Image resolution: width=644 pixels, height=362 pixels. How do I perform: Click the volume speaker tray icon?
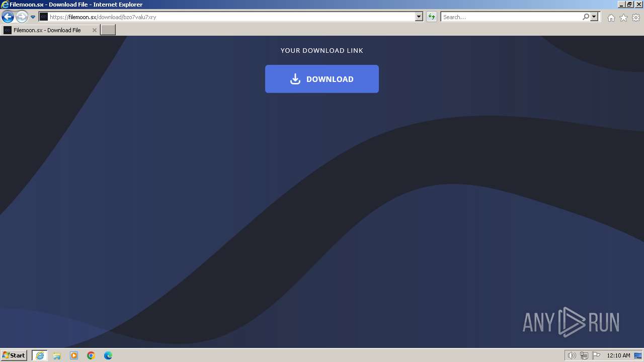click(572, 355)
